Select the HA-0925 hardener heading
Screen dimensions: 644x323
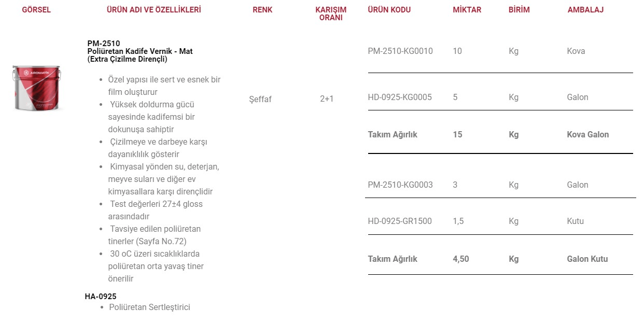(x=101, y=297)
